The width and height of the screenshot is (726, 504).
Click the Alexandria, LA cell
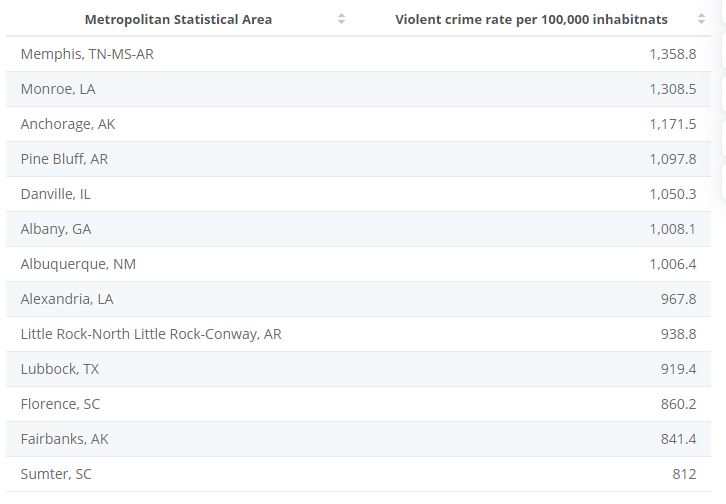(67, 299)
